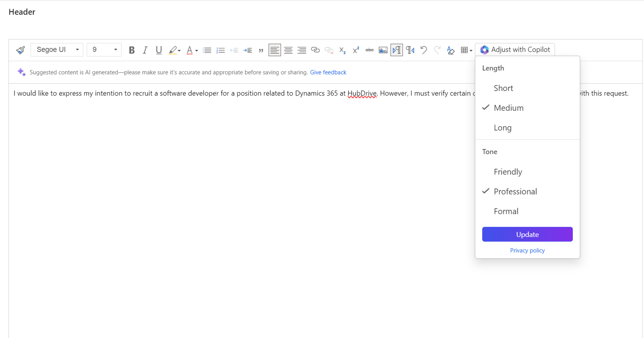This screenshot has width=644, height=338.
Task: Click the Length section heading
Action: (493, 68)
